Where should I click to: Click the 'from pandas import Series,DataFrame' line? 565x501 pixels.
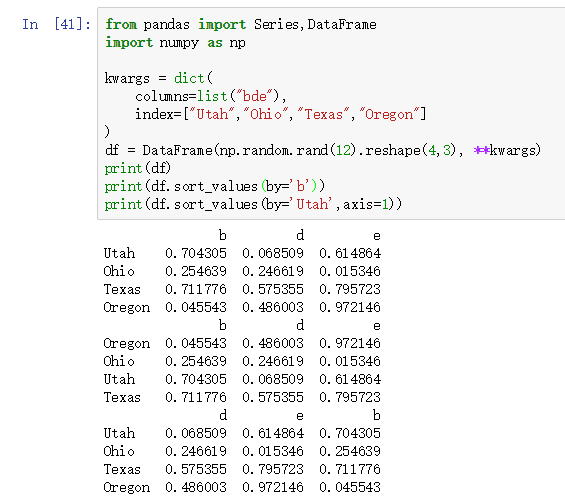coord(241,25)
